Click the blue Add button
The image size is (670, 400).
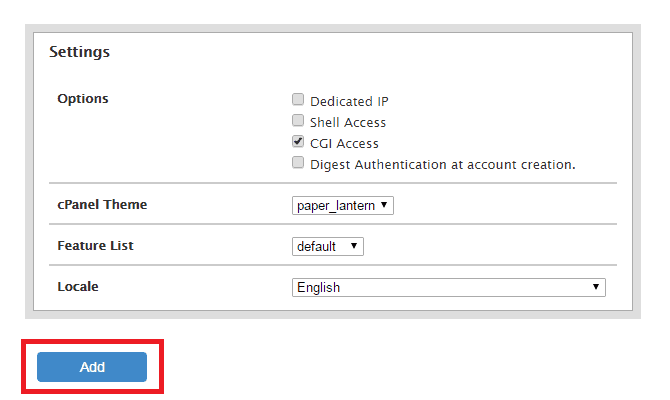[x=92, y=367]
